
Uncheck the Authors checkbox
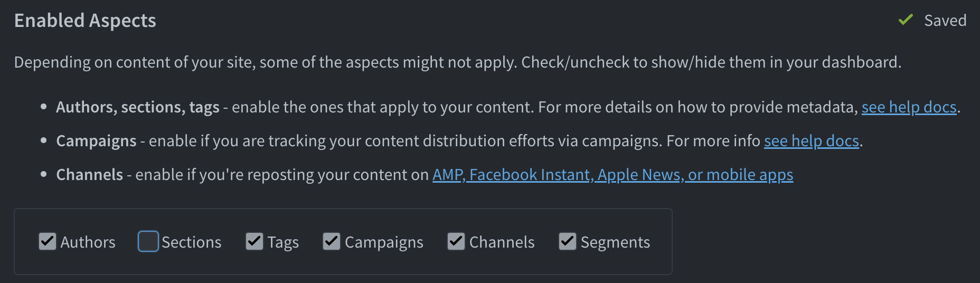[48, 241]
